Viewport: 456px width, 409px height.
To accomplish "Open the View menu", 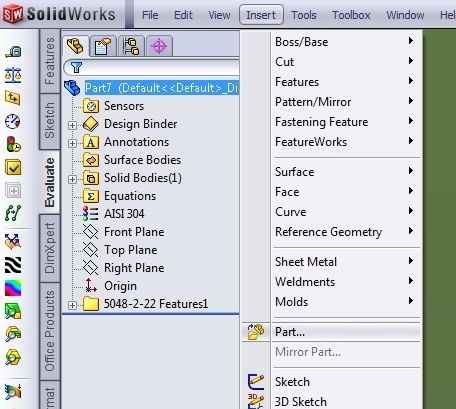I will [219, 15].
